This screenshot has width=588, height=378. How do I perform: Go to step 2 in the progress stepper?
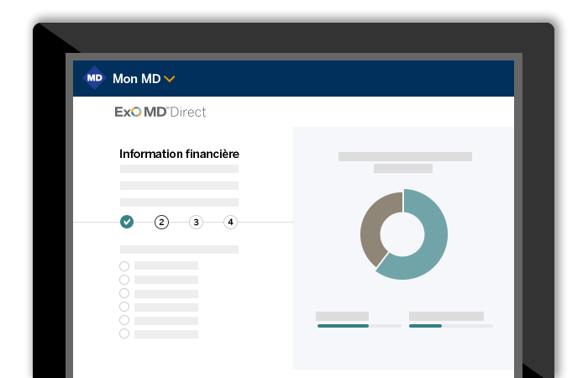(x=161, y=222)
